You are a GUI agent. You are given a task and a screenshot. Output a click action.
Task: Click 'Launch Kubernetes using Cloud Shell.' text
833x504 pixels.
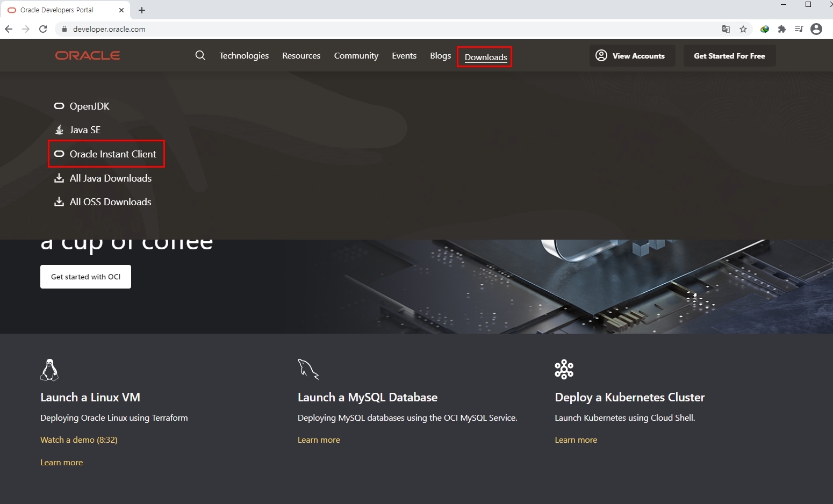coord(625,418)
